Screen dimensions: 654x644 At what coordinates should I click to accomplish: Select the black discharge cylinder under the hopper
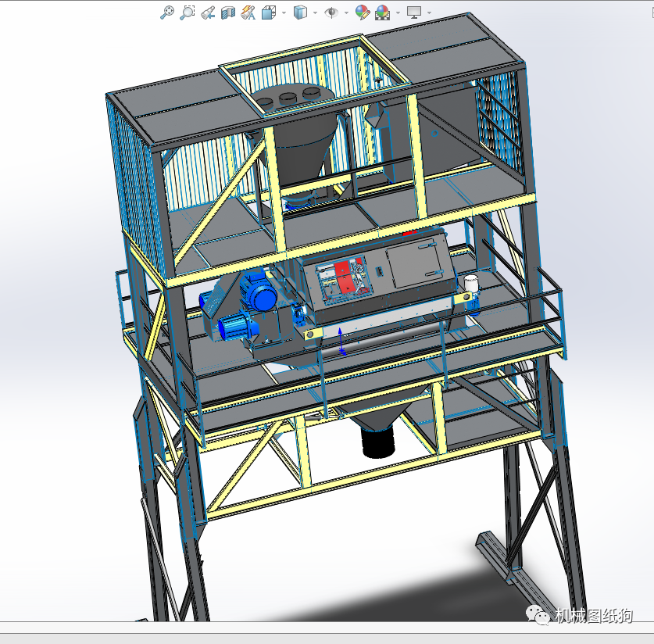(378, 442)
